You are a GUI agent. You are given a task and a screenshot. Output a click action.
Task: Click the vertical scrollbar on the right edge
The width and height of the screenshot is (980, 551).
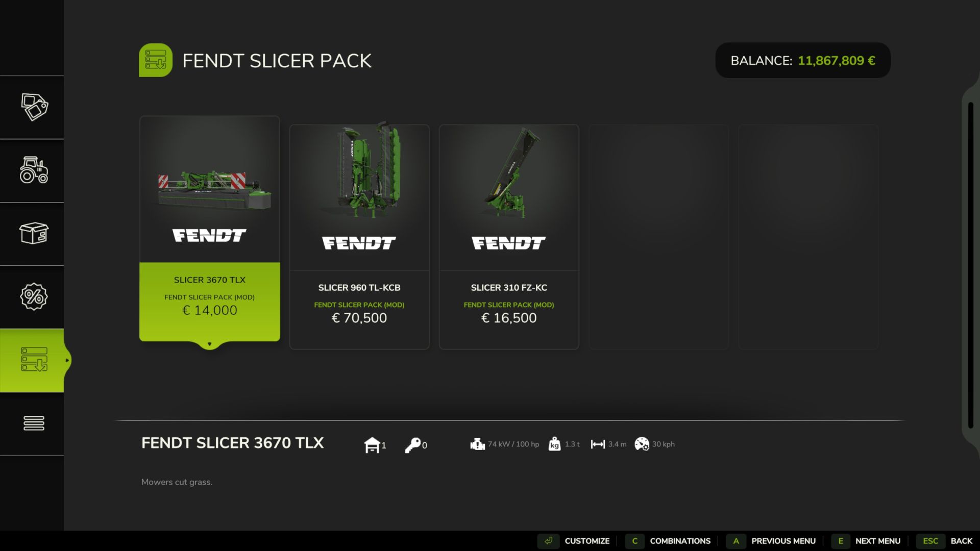click(971, 265)
